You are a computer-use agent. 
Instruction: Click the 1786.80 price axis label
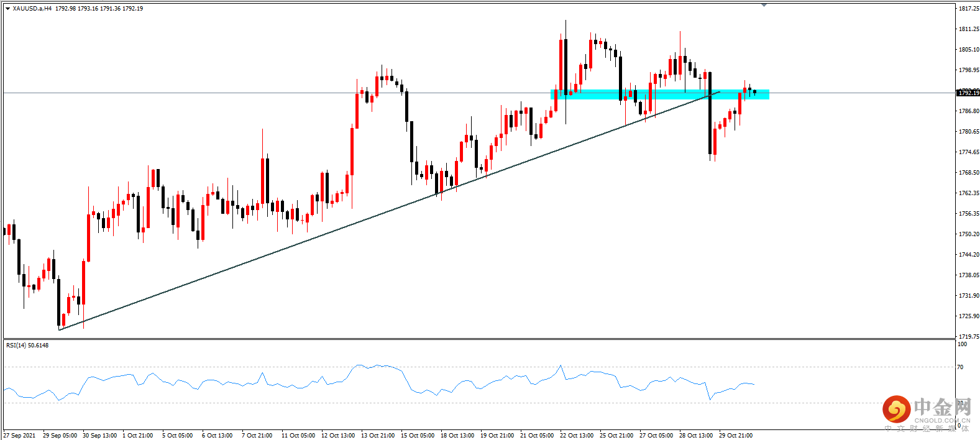(969, 111)
